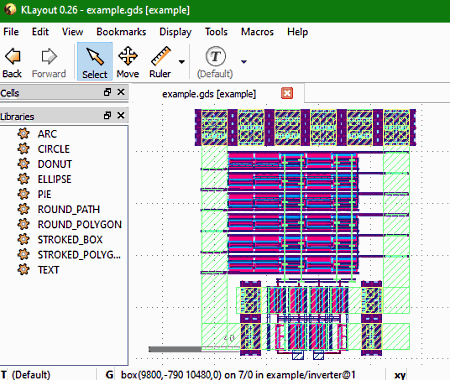Click the Back navigation arrow icon
Viewport: 450px width, 380px height.
pyautogui.click(x=12, y=56)
